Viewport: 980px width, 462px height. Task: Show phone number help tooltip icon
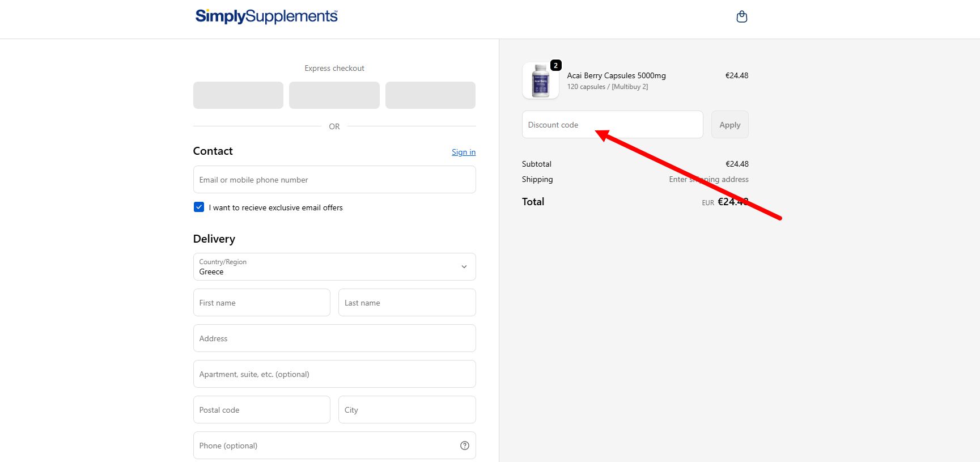click(465, 446)
